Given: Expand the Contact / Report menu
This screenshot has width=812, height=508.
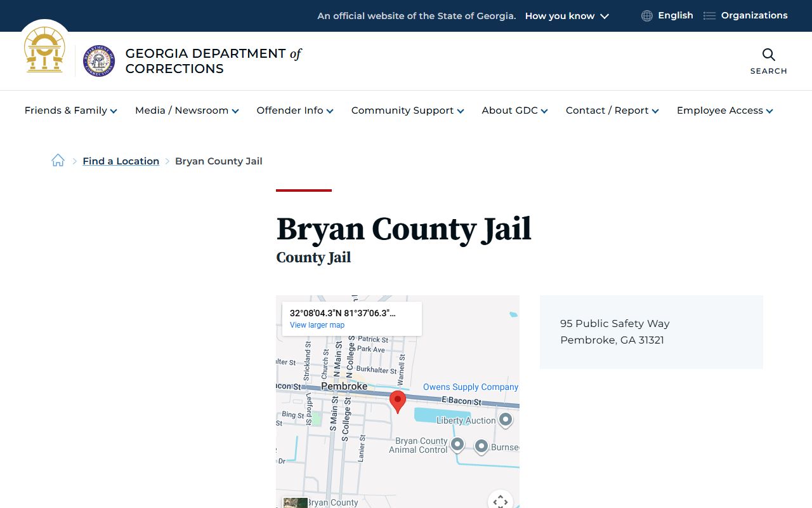Looking at the screenshot, I should pyautogui.click(x=613, y=110).
